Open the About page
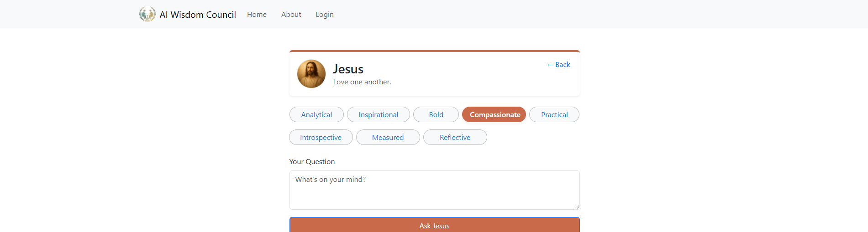The width and height of the screenshot is (868, 232). pos(291,15)
